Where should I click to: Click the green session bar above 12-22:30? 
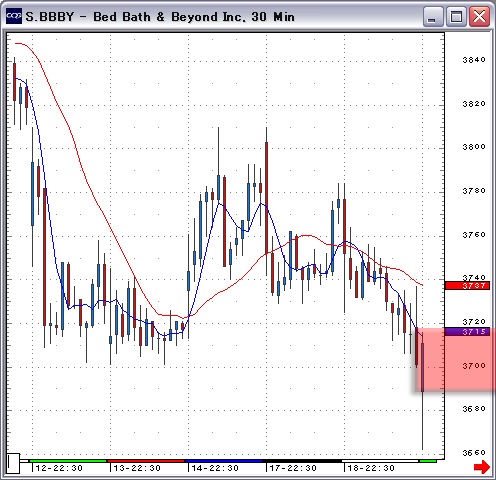pyautogui.click(x=68, y=461)
